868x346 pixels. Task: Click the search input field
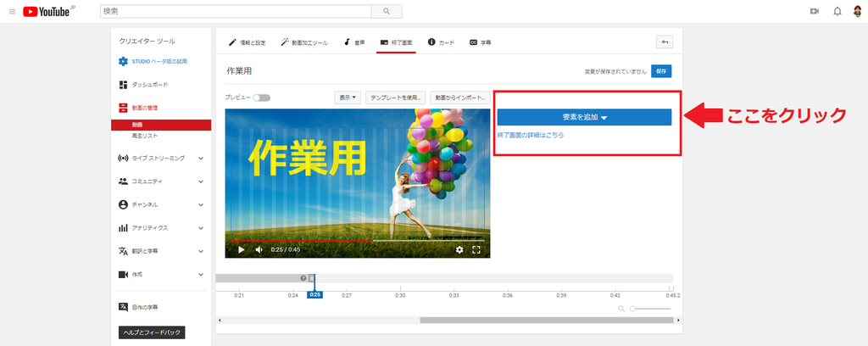click(x=236, y=11)
